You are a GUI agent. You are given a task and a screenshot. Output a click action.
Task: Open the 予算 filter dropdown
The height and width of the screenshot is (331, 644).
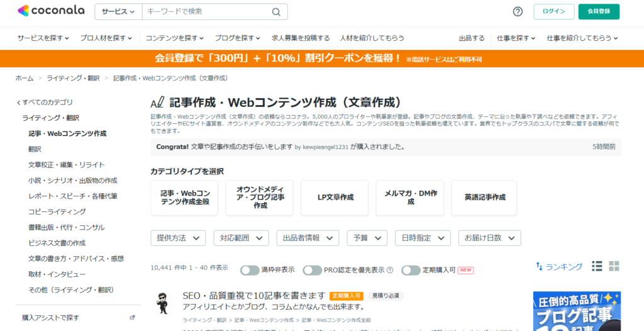(367, 238)
